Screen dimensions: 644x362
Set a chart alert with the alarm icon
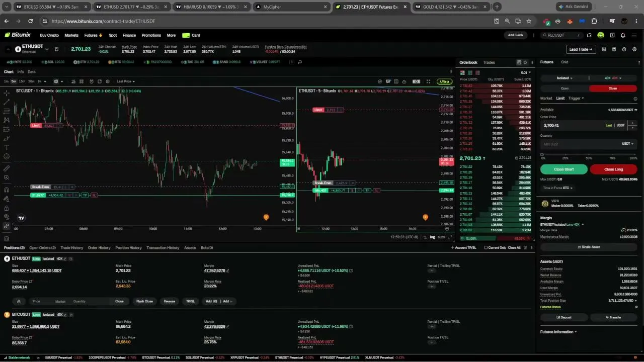click(92, 81)
